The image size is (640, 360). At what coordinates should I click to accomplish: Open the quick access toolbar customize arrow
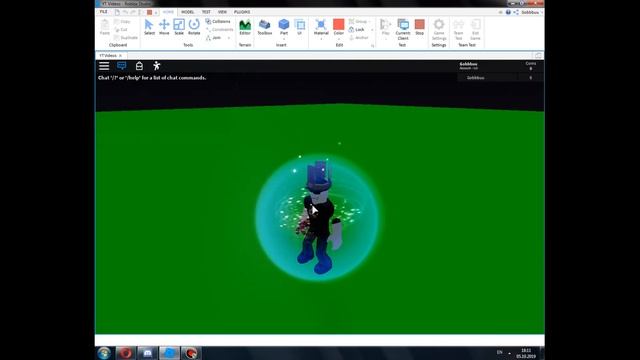[x=156, y=13]
